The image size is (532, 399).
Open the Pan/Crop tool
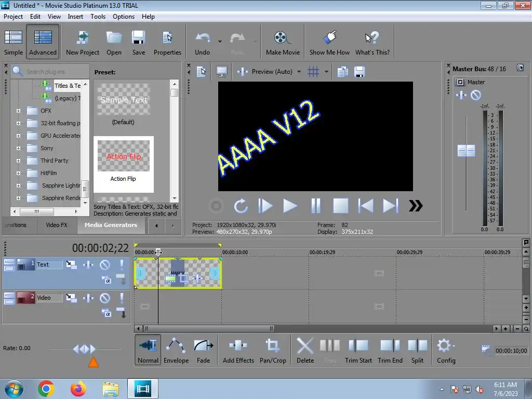(x=273, y=350)
